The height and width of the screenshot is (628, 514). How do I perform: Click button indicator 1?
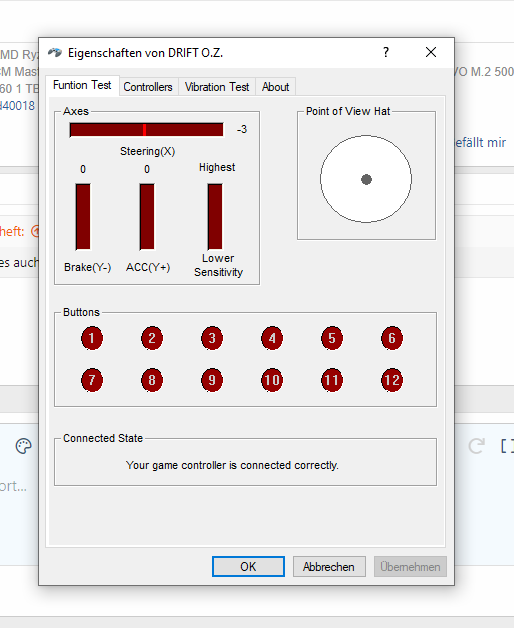92,338
